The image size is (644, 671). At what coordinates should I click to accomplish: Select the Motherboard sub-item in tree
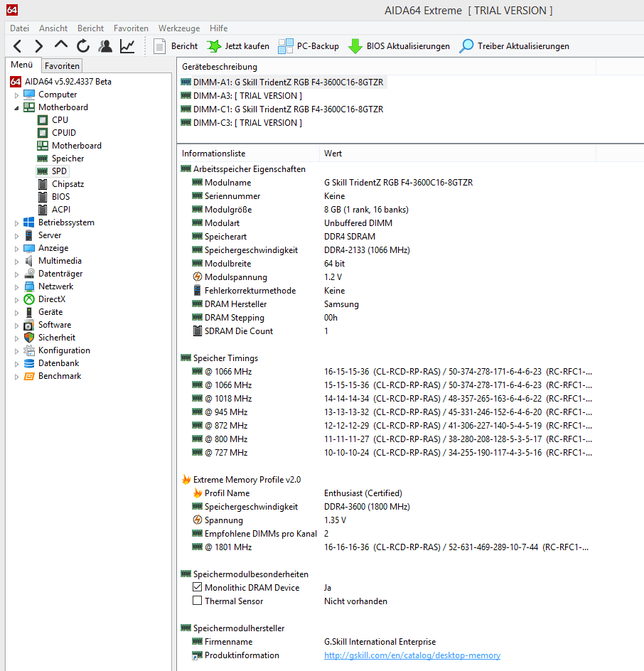point(70,146)
